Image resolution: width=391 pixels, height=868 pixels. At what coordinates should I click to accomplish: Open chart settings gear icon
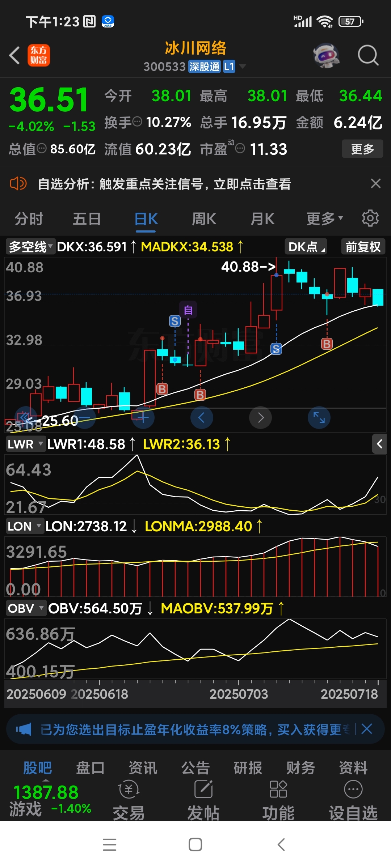[370, 218]
